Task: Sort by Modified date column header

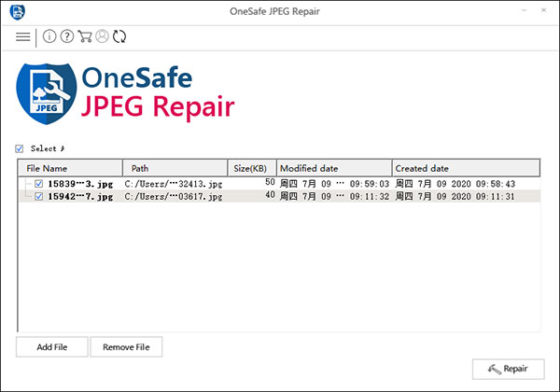Action: coord(334,168)
